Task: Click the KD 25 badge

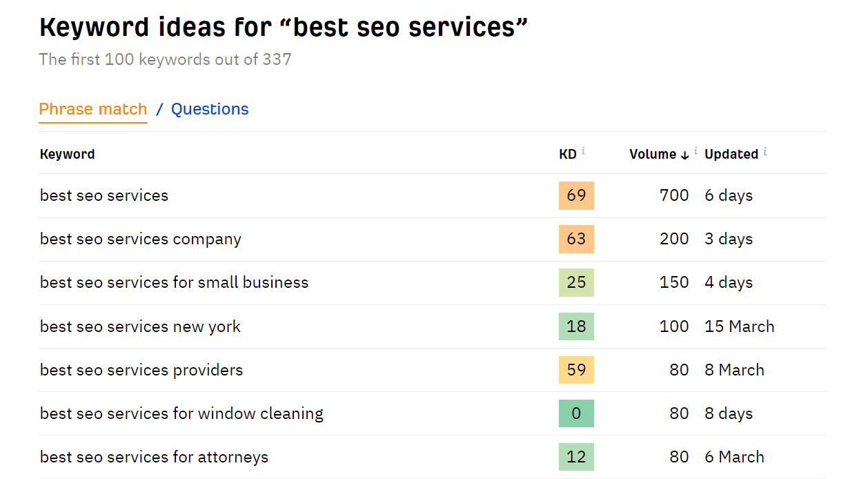Action: click(x=576, y=282)
